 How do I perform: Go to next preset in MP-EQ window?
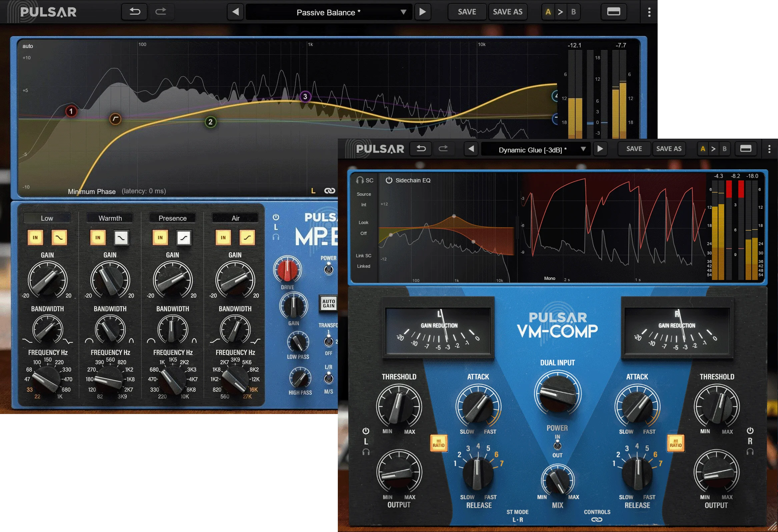click(423, 12)
